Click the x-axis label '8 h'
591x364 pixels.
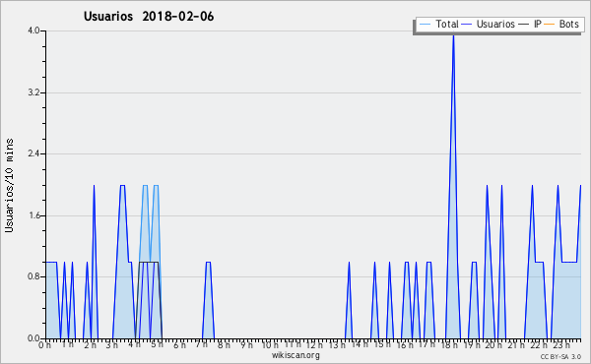pos(224,344)
